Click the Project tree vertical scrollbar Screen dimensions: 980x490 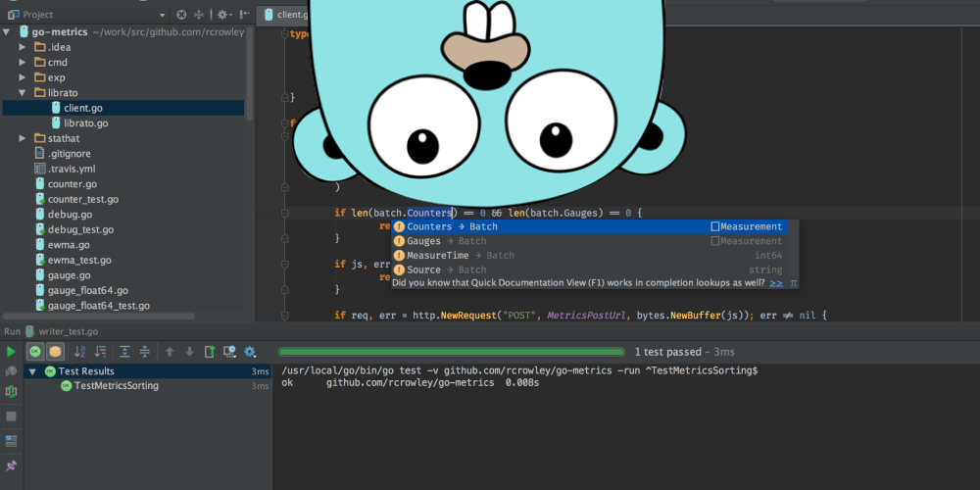[x=249, y=73]
